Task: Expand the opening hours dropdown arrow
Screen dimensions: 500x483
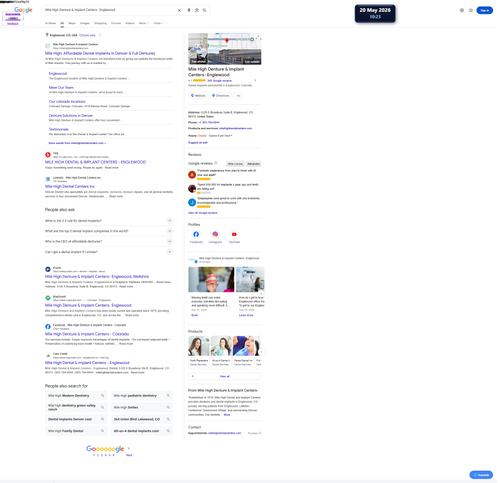Action: point(231,136)
